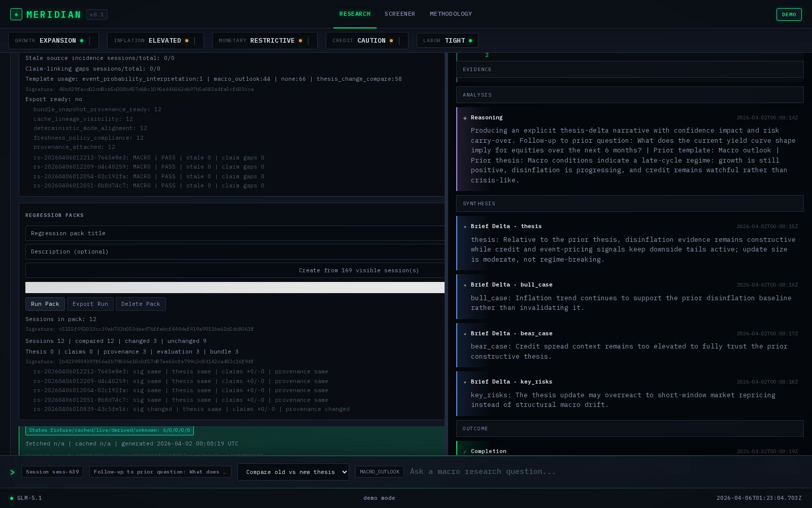Toggle the DEMO mode badge
The image size is (812, 508).
pyautogui.click(x=789, y=14)
